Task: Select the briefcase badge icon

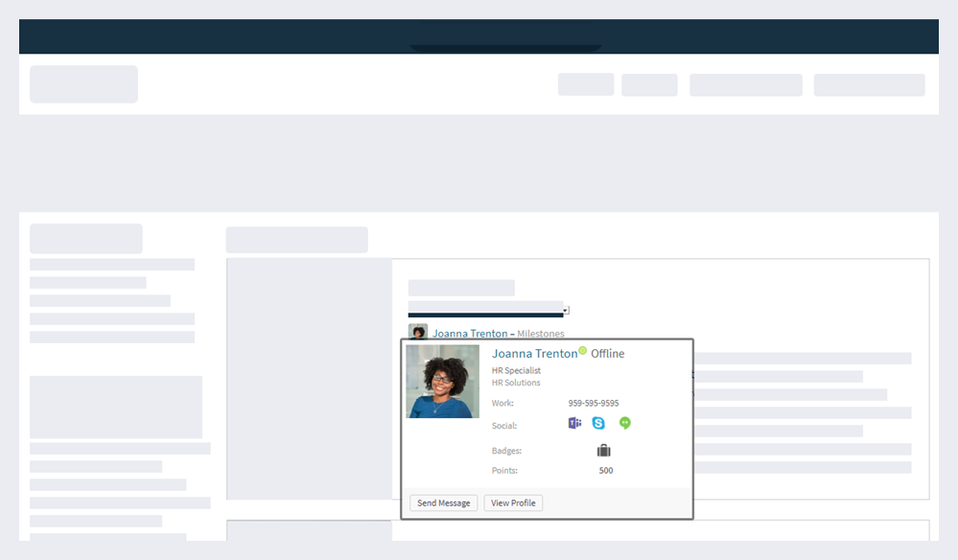Action: pyautogui.click(x=605, y=450)
